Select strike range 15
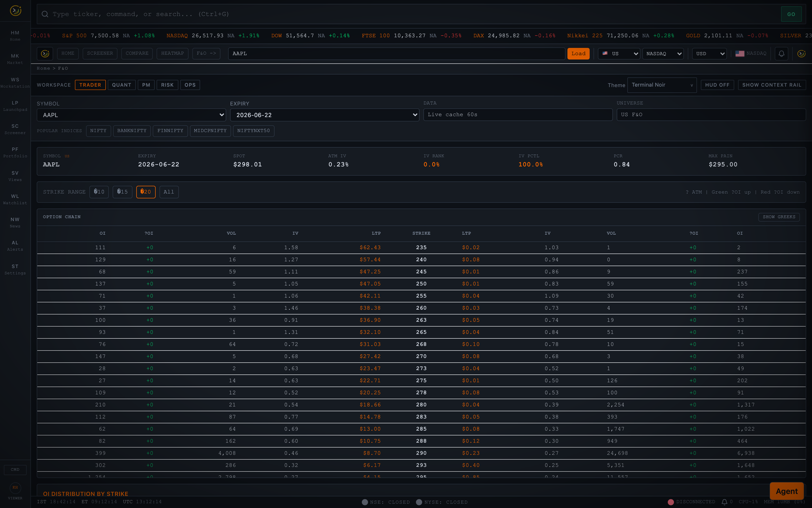The height and width of the screenshot is (508, 812). coord(123,192)
